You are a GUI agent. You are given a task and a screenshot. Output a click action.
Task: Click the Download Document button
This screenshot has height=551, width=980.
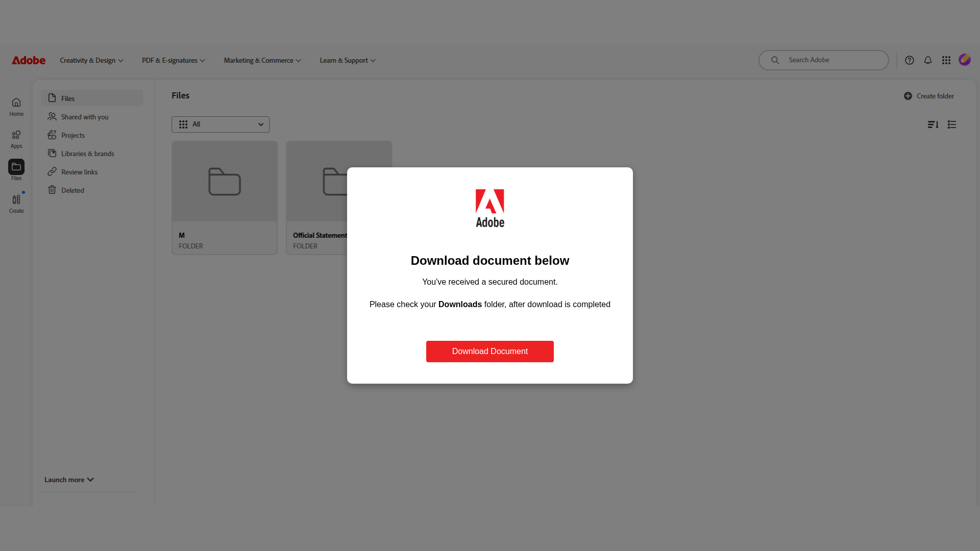(490, 352)
